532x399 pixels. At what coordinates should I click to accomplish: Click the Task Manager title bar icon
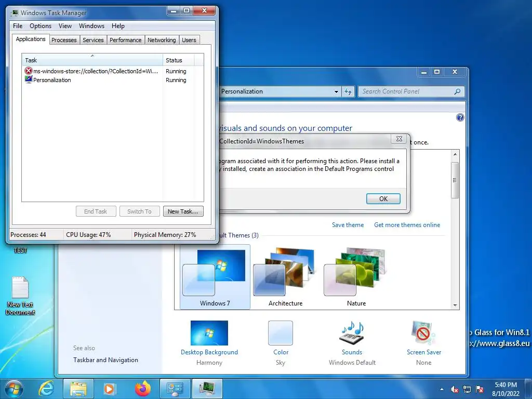pyautogui.click(x=14, y=13)
